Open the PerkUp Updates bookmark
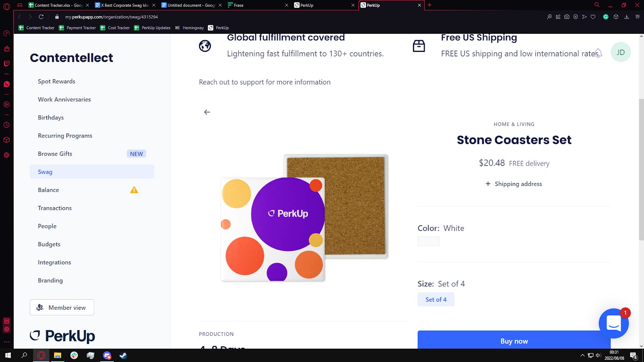This screenshot has width=644, height=362. click(x=152, y=28)
